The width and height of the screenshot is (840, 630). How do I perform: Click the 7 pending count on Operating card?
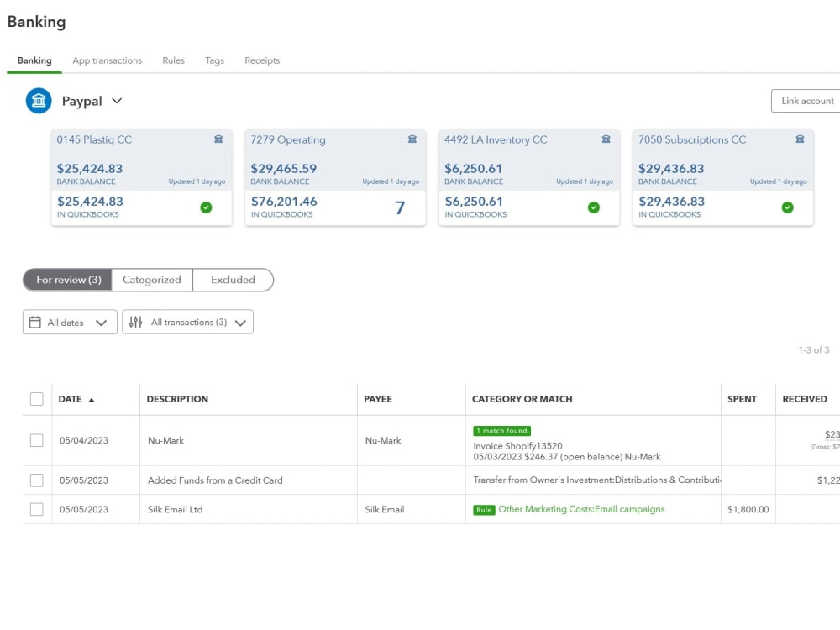point(400,207)
